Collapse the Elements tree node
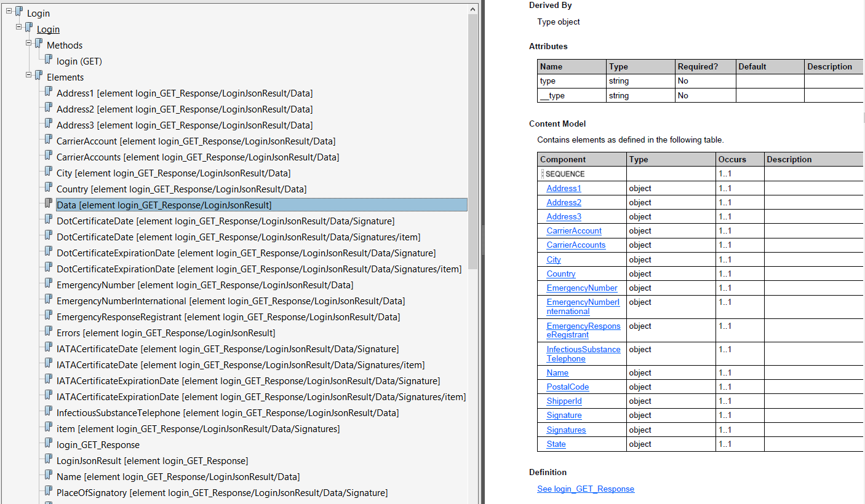The image size is (865, 504). [29, 74]
